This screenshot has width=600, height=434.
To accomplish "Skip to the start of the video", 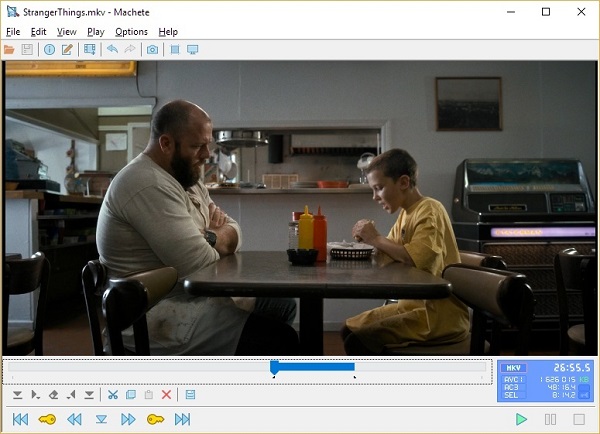I will point(20,419).
